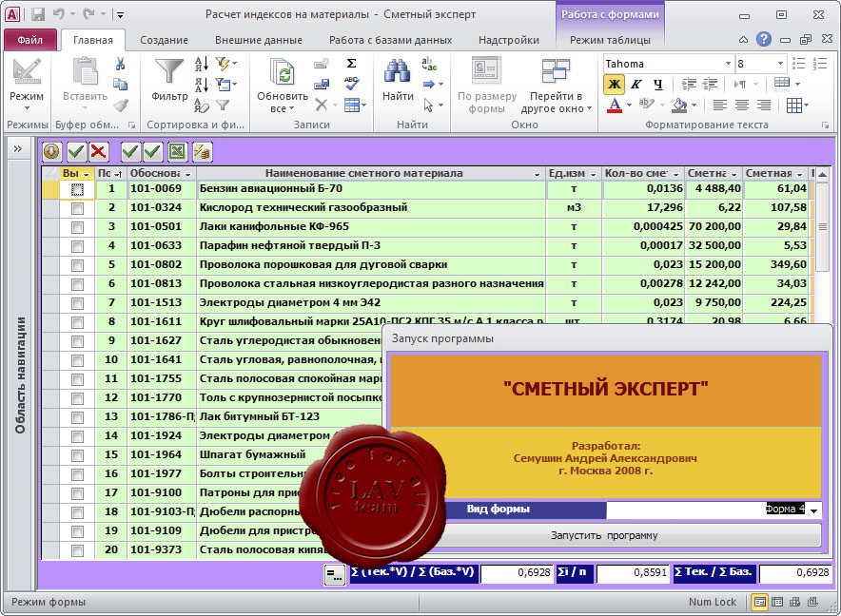
Task: Open the Tahoma font name dropdown
Action: pos(728,64)
